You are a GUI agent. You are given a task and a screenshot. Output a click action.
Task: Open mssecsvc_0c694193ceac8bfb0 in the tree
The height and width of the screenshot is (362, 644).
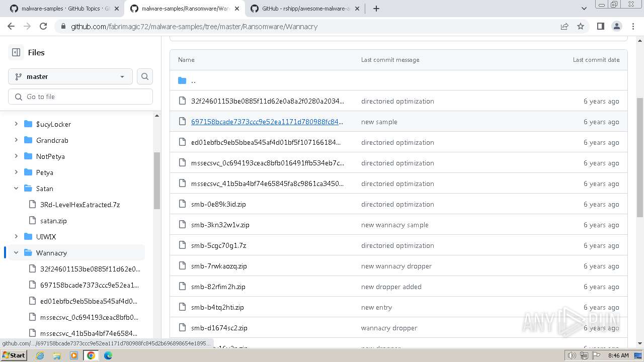89,317
